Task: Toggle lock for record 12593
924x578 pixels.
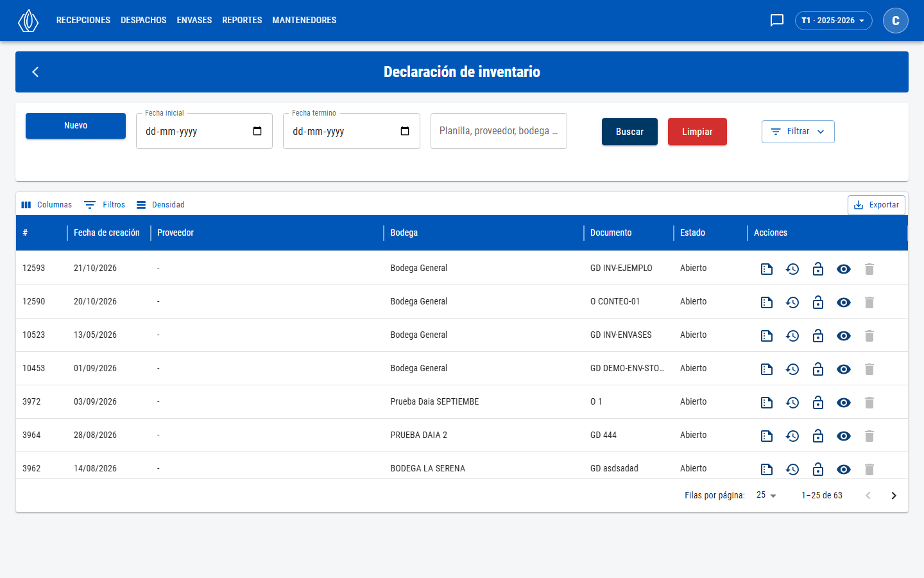Action: [x=818, y=269]
